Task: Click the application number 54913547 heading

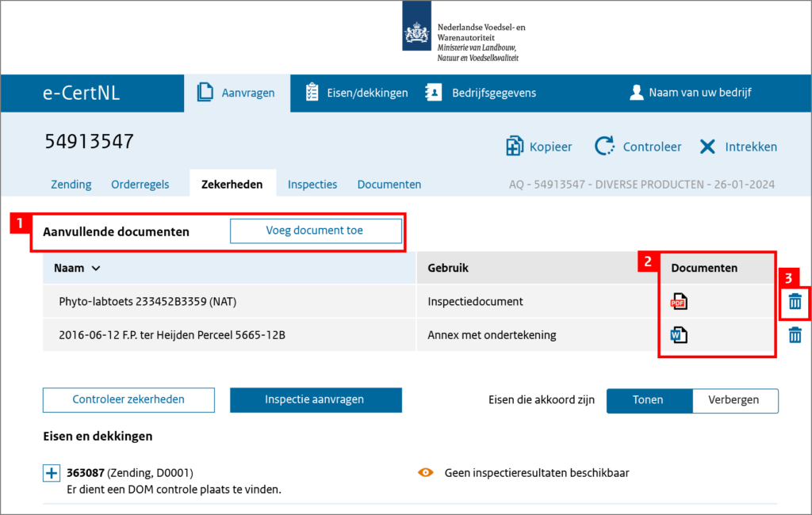Action: click(x=90, y=141)
